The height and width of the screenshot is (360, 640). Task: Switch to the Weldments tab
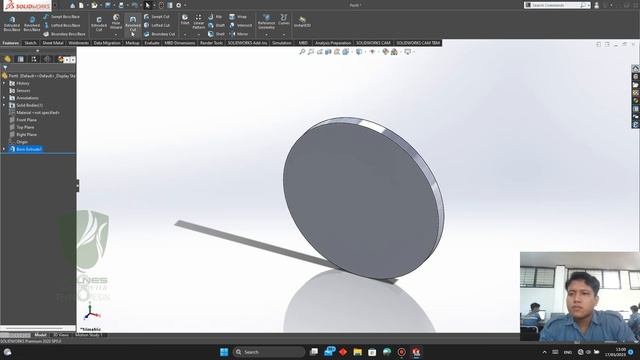pyautogui.click(x=79, y=43)
